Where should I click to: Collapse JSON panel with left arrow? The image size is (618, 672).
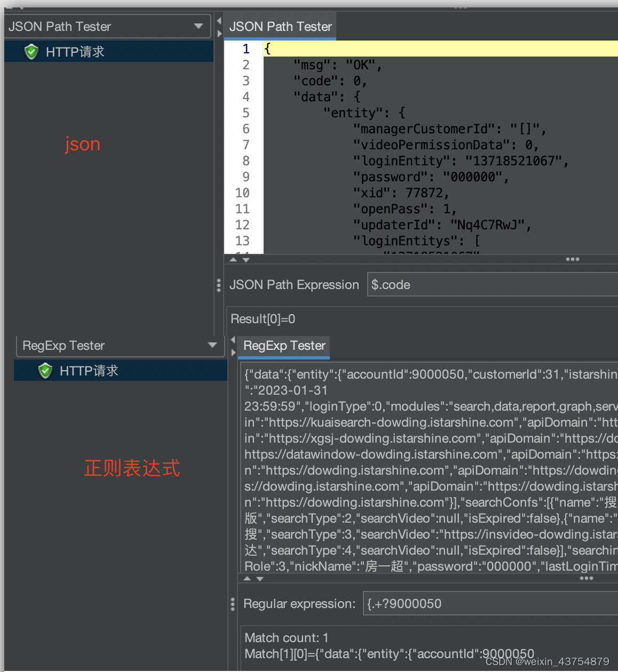click(x=219, y=21)
